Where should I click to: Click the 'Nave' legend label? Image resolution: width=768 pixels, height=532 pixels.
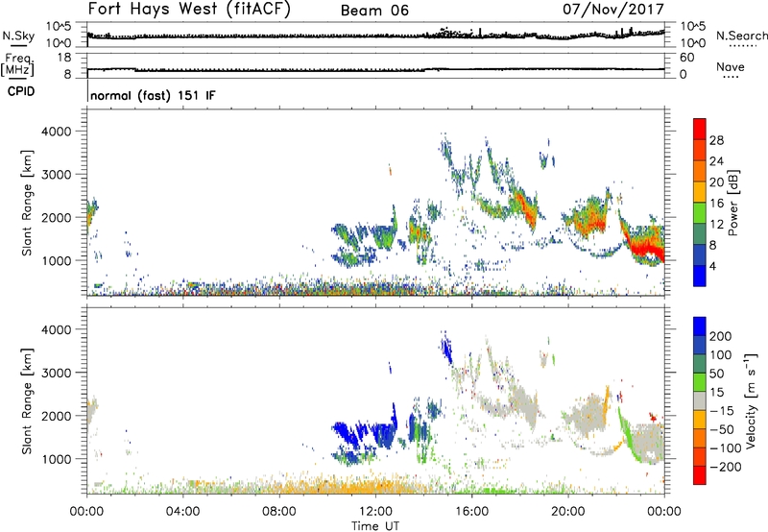(x=731, y=67)
